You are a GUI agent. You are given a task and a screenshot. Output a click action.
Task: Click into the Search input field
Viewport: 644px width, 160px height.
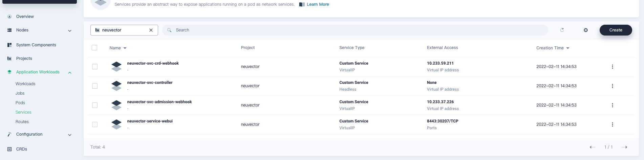click(x=356, y=30)
